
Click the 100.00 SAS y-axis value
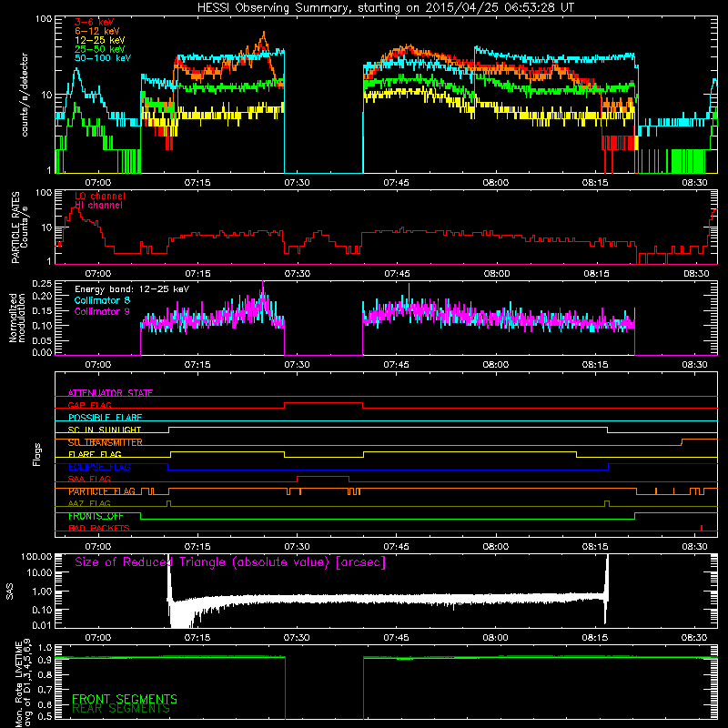(36, 556)
